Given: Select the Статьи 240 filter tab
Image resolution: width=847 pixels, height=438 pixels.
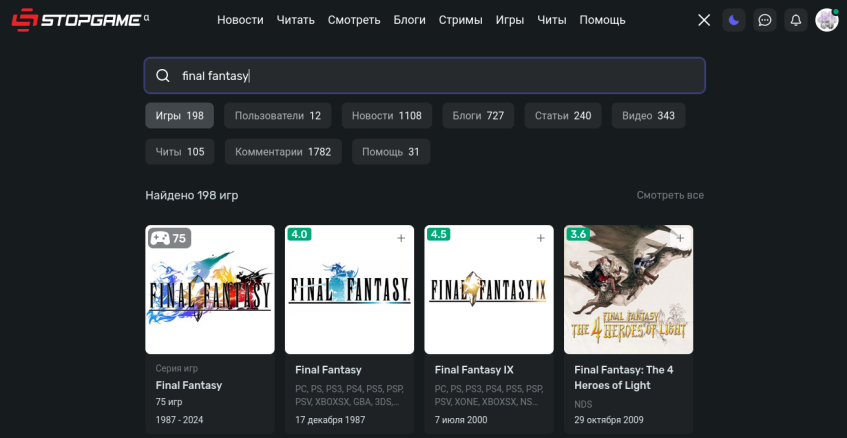Looking at the screenshot, I should [x=563, y=116].
